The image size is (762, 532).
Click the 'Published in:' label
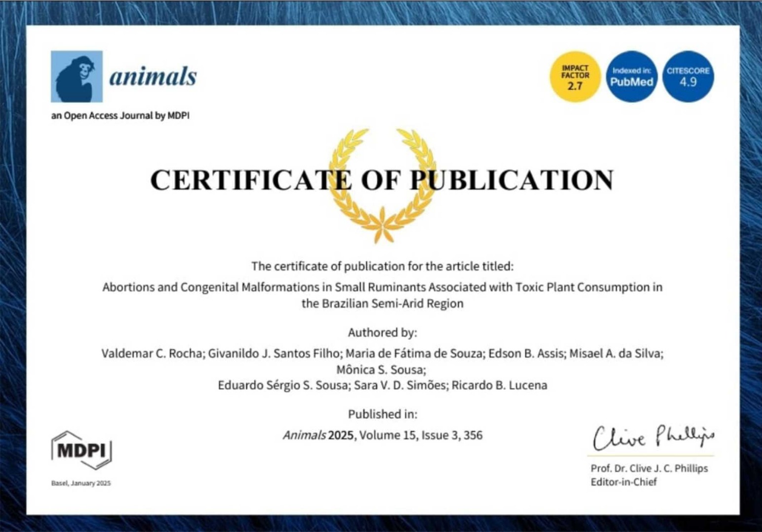tap(382, 414)
